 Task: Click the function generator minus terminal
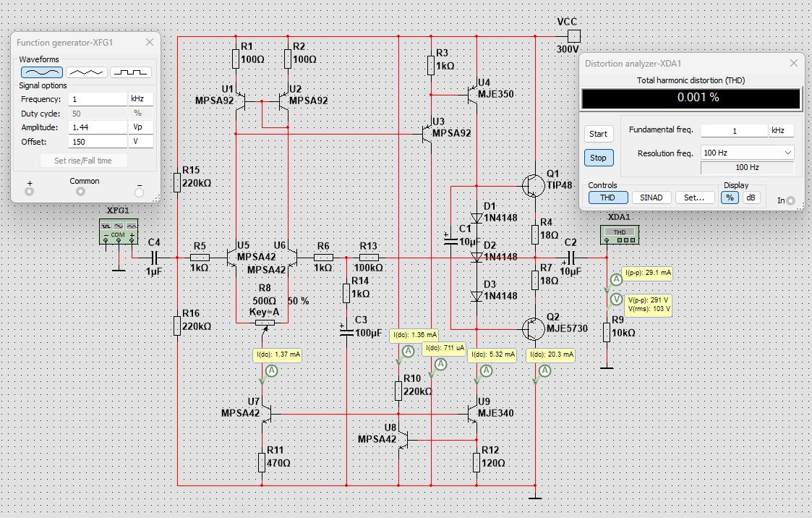pos(139,192)
